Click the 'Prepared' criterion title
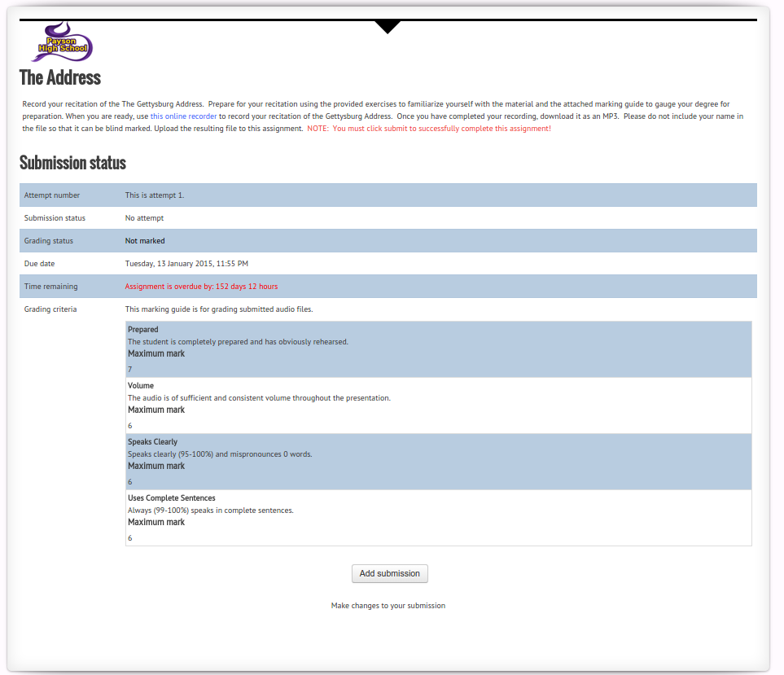Viewport: 784px width, 675px height. [143, 330]
